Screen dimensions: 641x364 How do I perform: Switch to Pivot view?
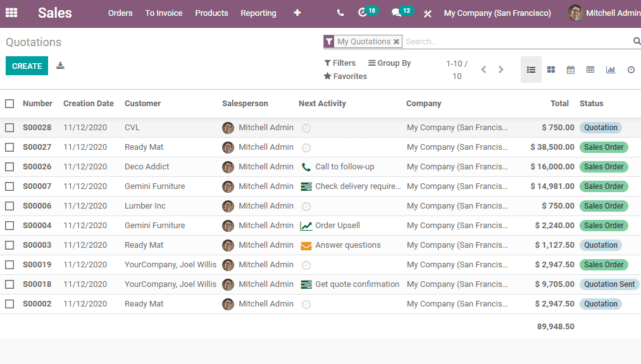point(590,70)
